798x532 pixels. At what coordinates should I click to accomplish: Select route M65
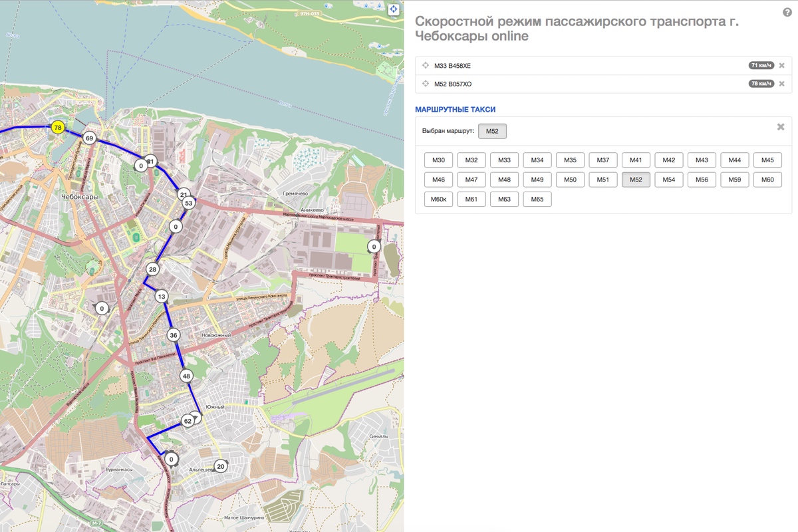point(537,199)
